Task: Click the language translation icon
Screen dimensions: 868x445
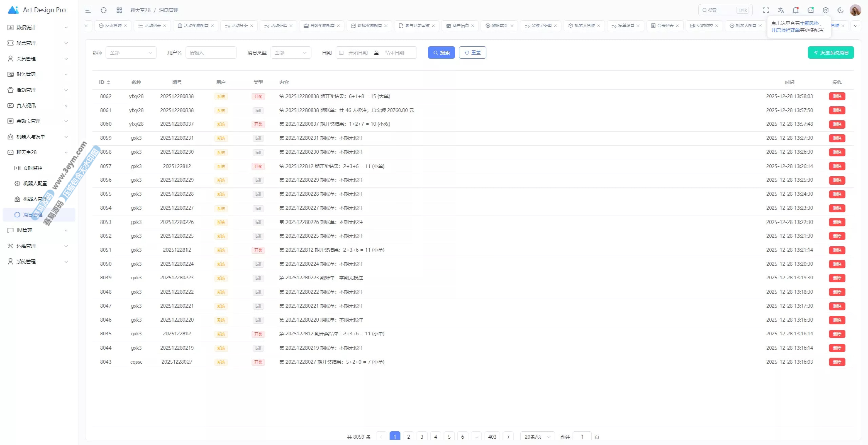Action: 781,10
